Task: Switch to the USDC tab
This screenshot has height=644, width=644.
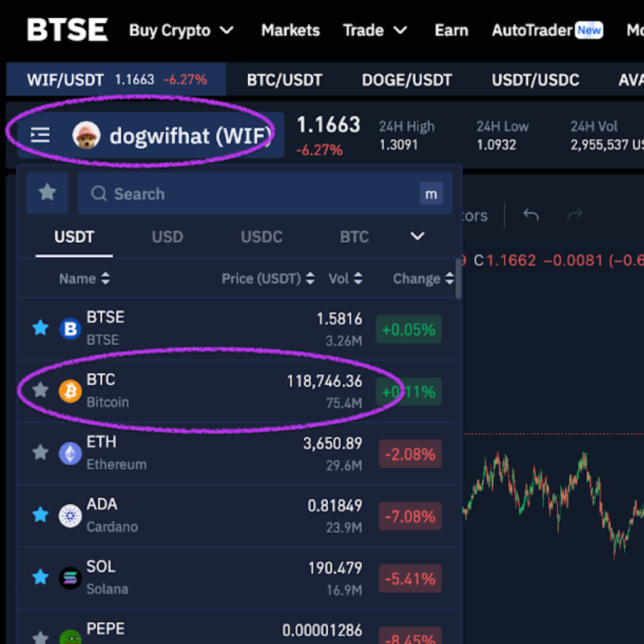Action: click(262, 237)
